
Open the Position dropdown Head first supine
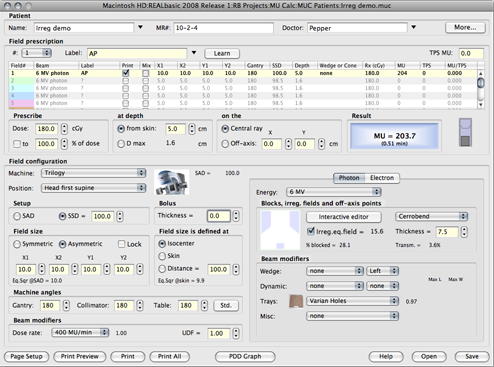[x=94, y=188]
